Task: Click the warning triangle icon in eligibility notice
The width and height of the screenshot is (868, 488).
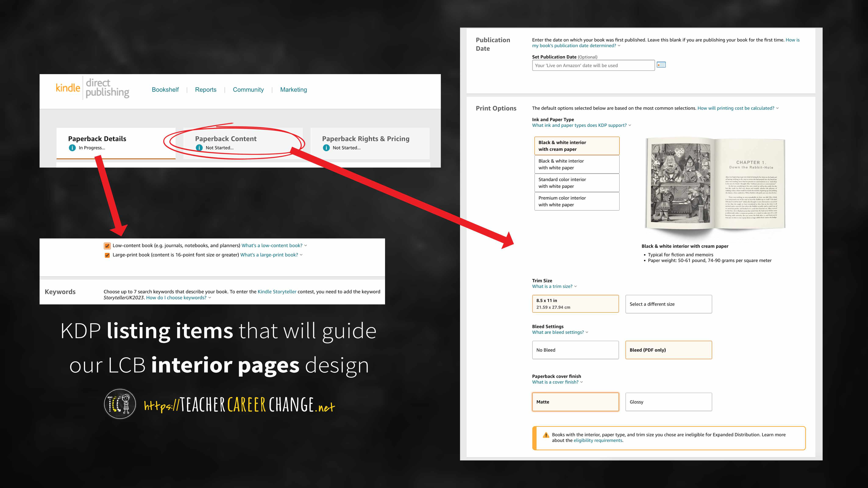Action: coord(546,435)
